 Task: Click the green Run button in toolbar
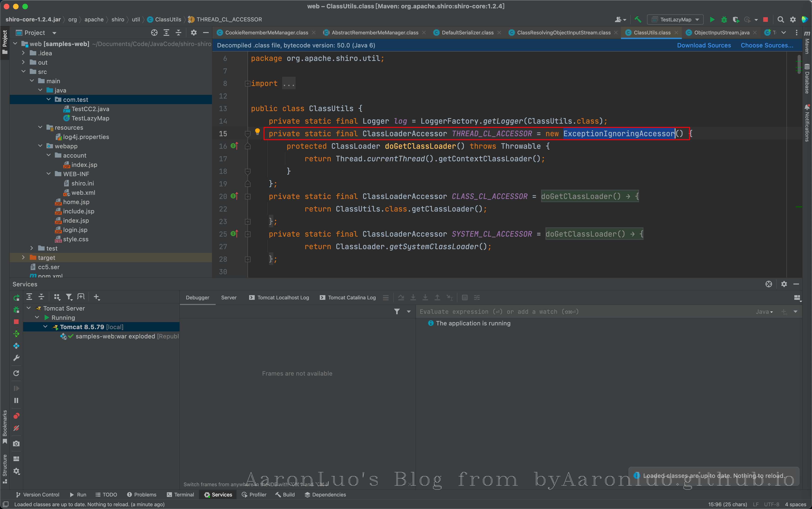[712, 20]
